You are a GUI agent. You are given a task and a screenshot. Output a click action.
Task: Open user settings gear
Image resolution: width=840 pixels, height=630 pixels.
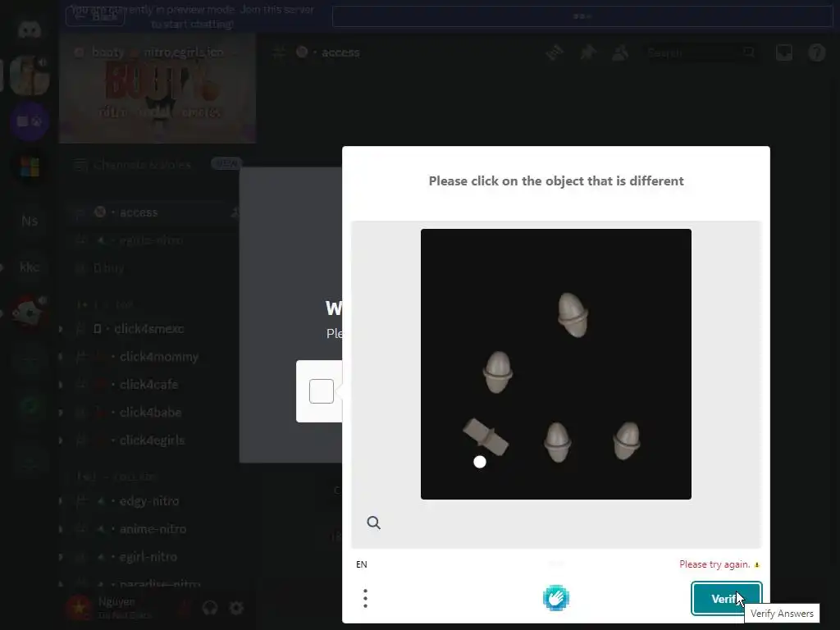point(236,608)
